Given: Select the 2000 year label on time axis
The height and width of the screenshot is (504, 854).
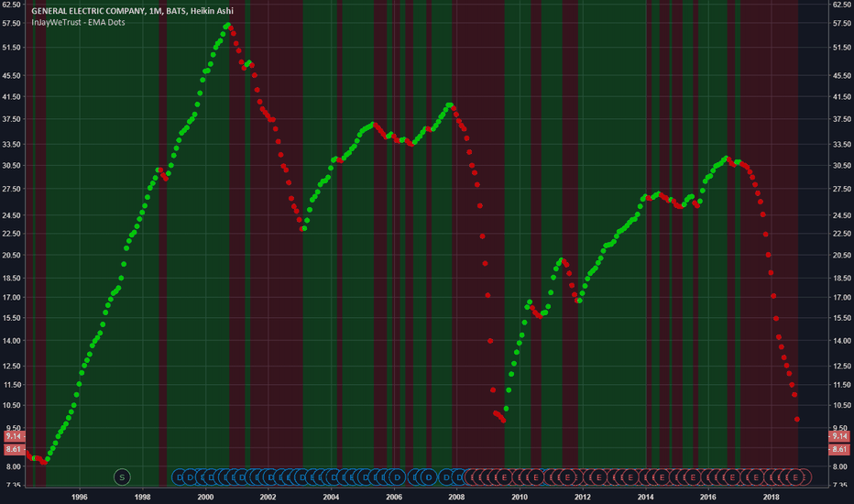Looking at the screenshot, I should [x=205, y=497].
